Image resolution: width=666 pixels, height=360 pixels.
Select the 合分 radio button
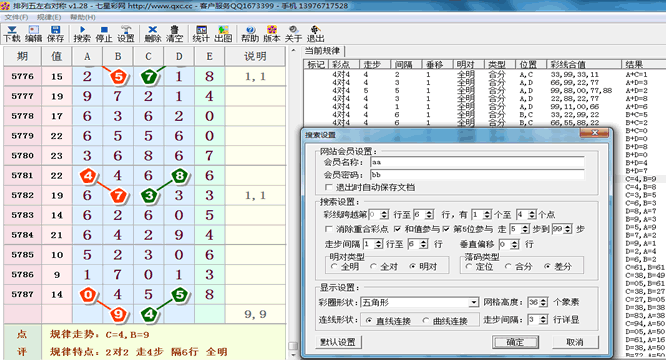[x=508, y=267]
